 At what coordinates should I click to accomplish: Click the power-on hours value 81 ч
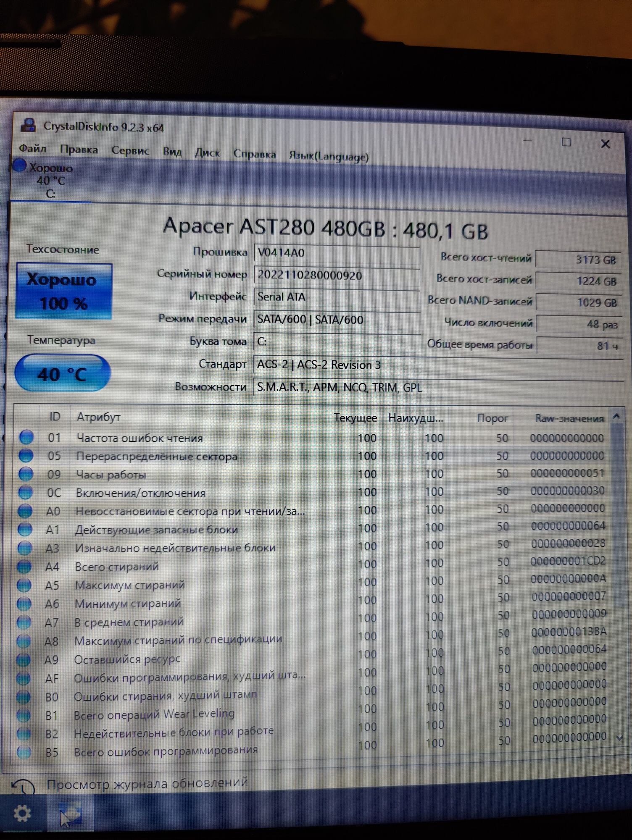pyautogui.click(x=580, y=346)
